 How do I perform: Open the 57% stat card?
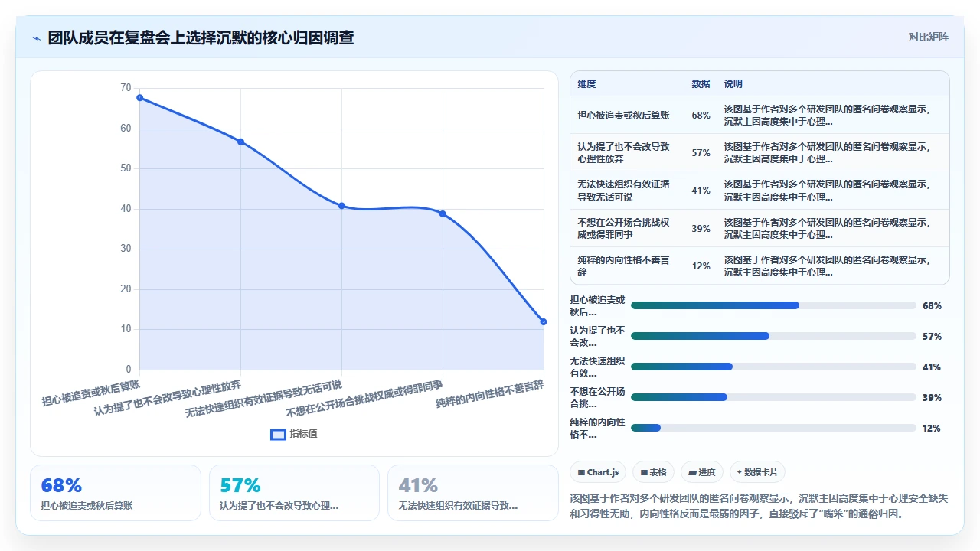point(294,493)
